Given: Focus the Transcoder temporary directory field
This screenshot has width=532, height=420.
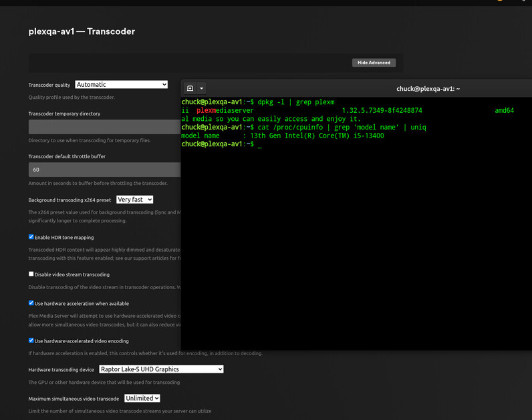Looking at the screenshot, I should pyautogui.click(x=104, y=127).
